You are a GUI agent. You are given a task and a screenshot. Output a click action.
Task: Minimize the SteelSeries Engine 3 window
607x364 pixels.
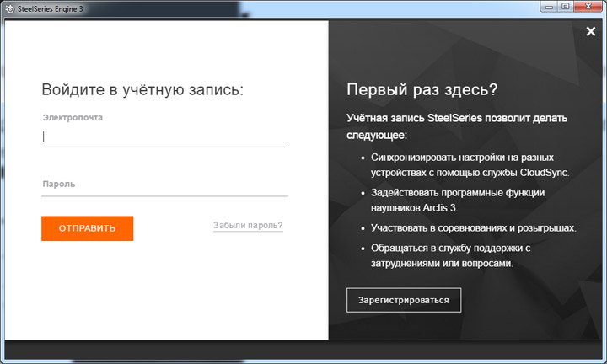[549, 7]
